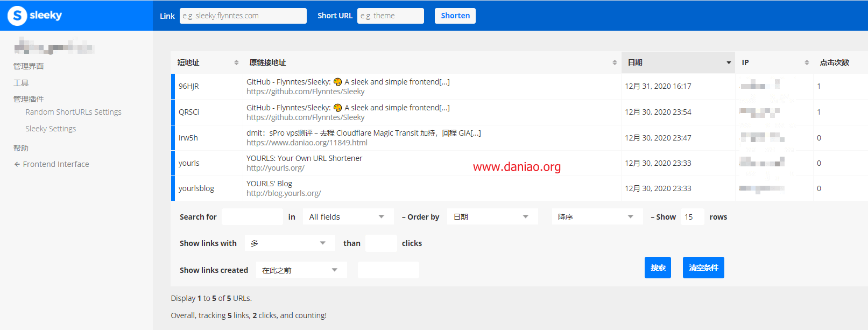This screenshot has width=868, height=330.
Task: Sort by short URL column arrows
Action: click(x=236, y=62)
